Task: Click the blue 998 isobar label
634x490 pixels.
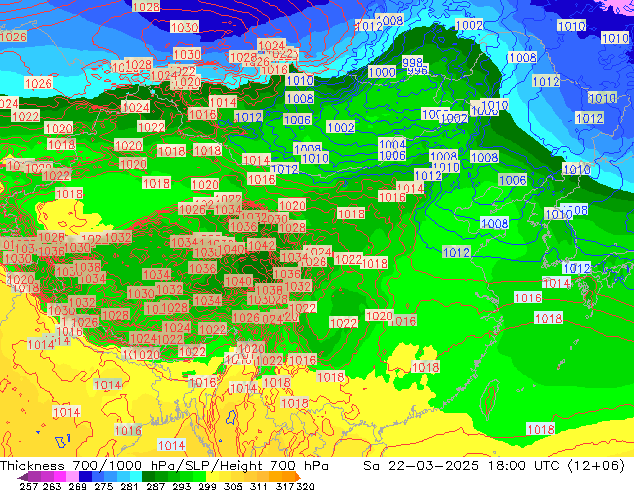Action: [x=412, y=62]
